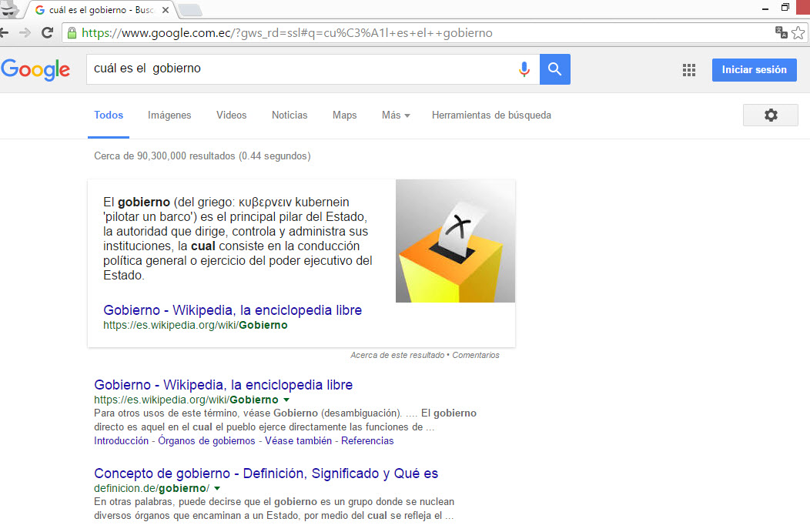Screen dimensions: 810x532
Task: Click the Google logo
Action: click(35, 70)
